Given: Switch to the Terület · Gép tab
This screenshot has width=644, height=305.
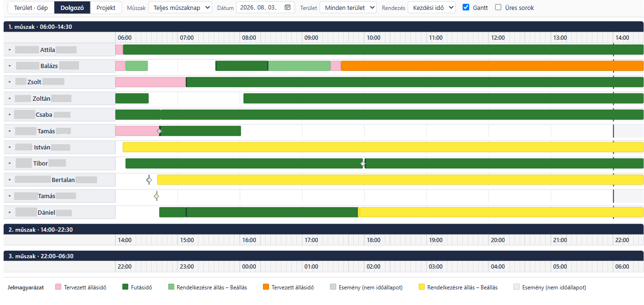Looking at the screenshot, I should pyautogui.click(x=31, y=8).
